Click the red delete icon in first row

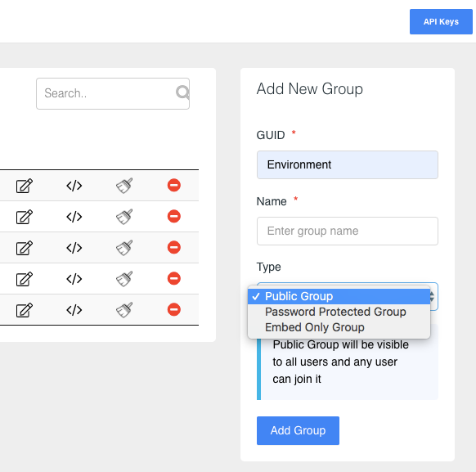[x=174, y=185]
